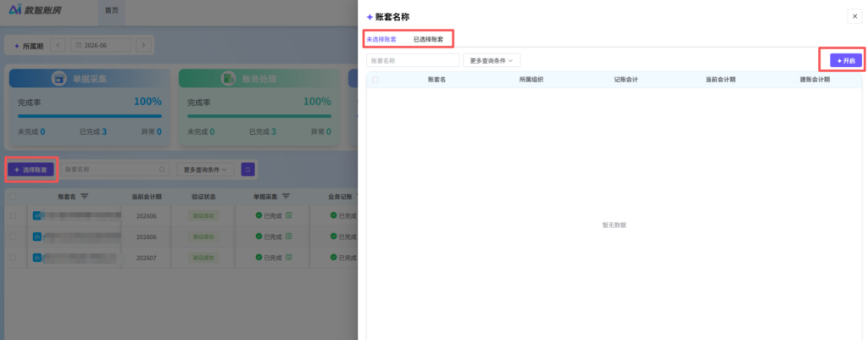Click the 验证成功 tag in the 202607 row
This screenshot has width=868, height=340.
(x=203, y=258)
